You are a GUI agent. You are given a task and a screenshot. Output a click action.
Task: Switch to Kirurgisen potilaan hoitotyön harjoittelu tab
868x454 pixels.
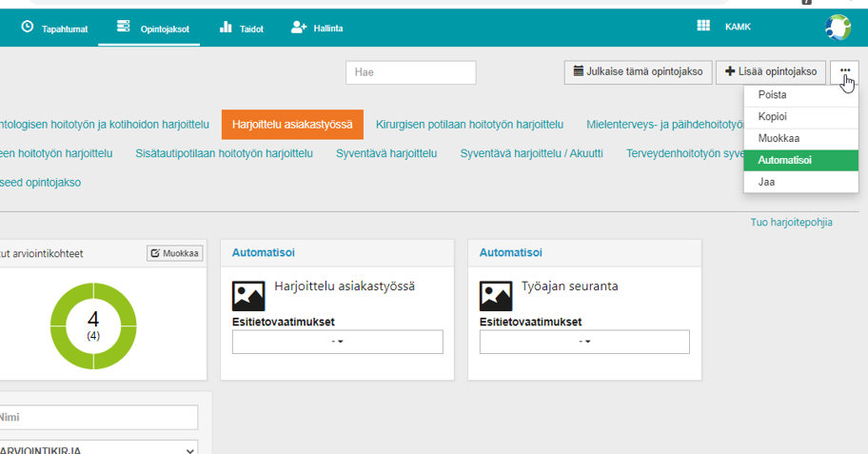tap(469, 125)
